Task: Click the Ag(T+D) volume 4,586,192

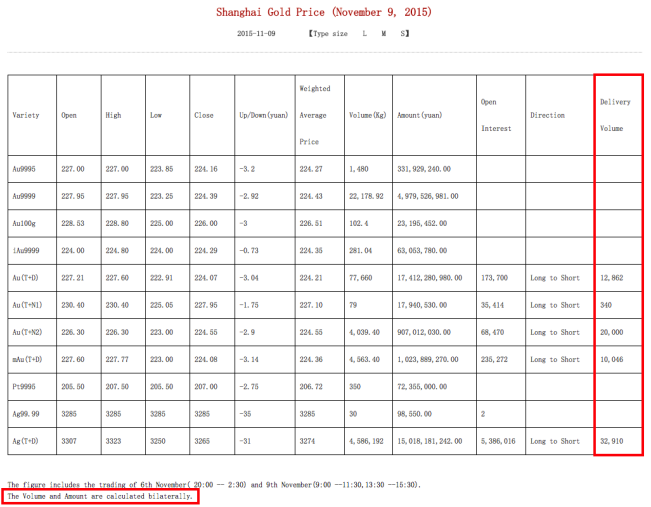Action: (366, 441)
